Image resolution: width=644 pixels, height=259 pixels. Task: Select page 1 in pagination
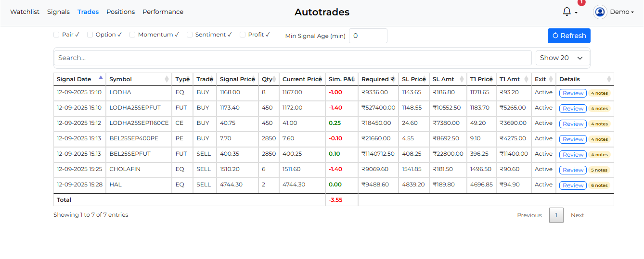[x=556, y=215]
